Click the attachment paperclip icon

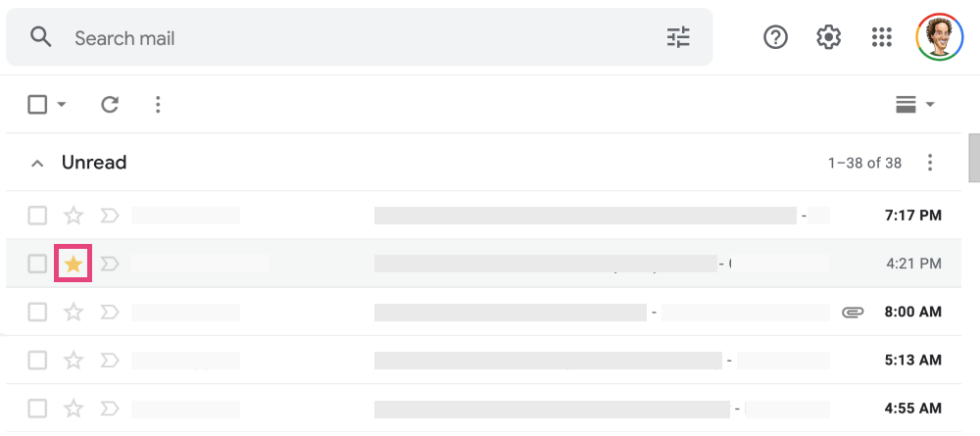[x=853, y=313]
